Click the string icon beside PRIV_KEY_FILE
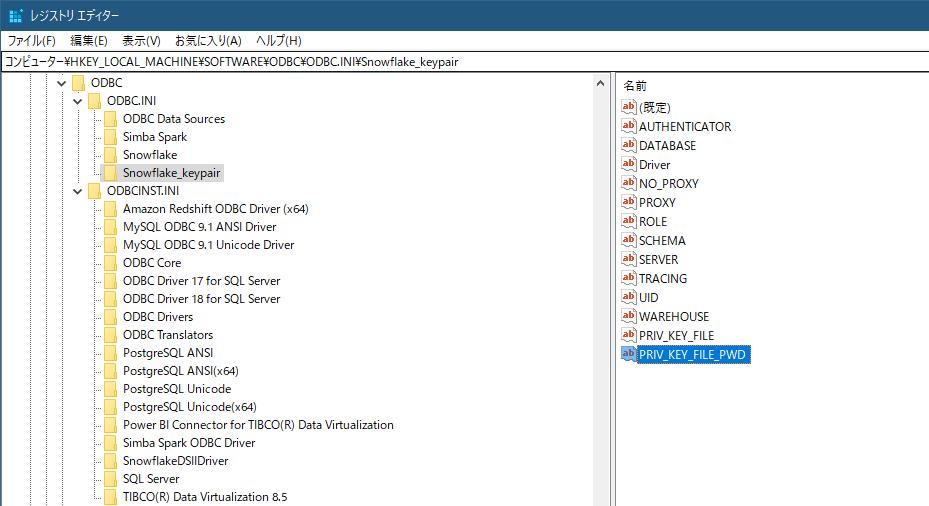 coord(629,334)
